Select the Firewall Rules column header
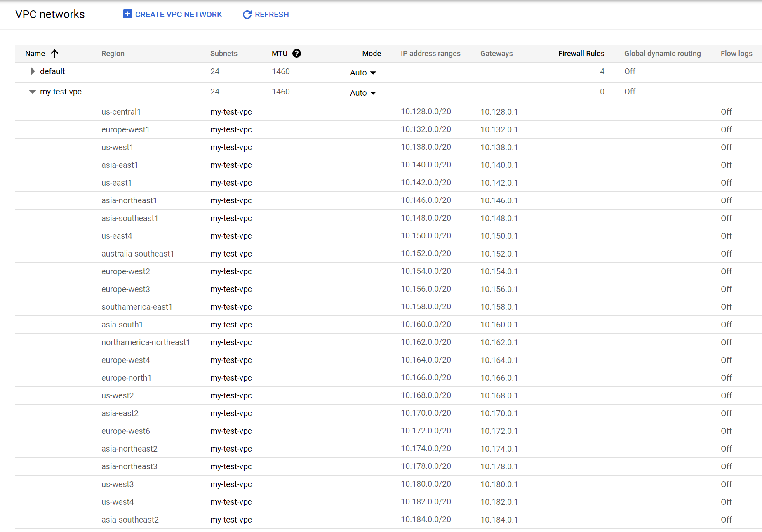Viewport: 762px width, 532px height. (581, 53)
